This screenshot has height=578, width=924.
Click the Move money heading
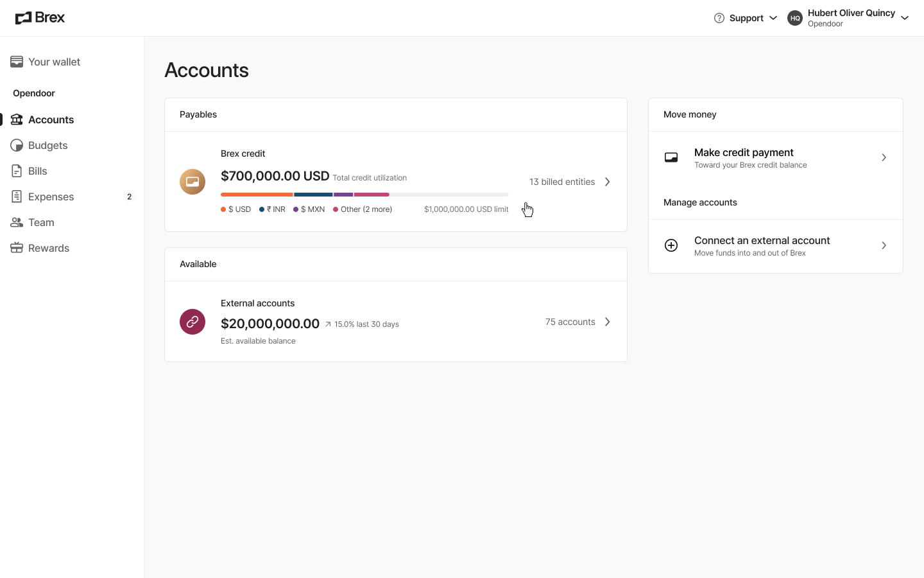[x=690, y=114]
